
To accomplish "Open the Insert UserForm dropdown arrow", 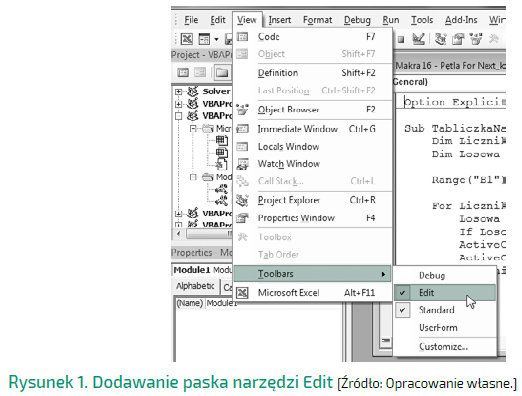I will [216, 39].
